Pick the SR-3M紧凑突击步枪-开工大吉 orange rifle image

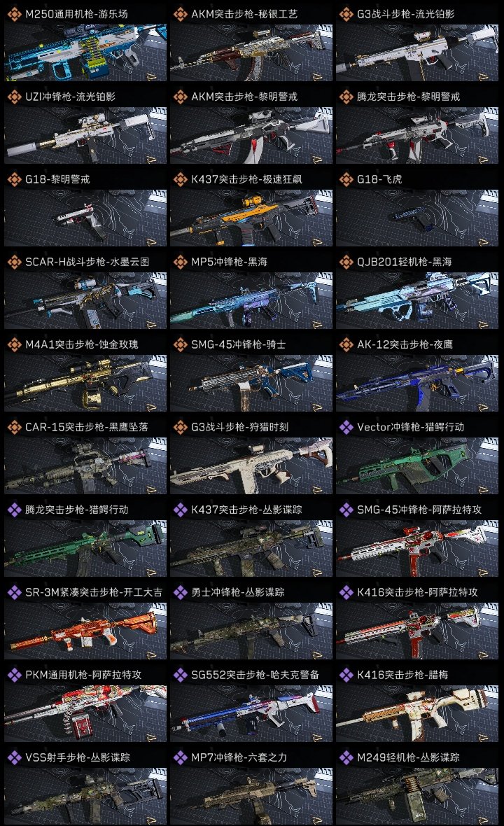click(x=85, y=631)
